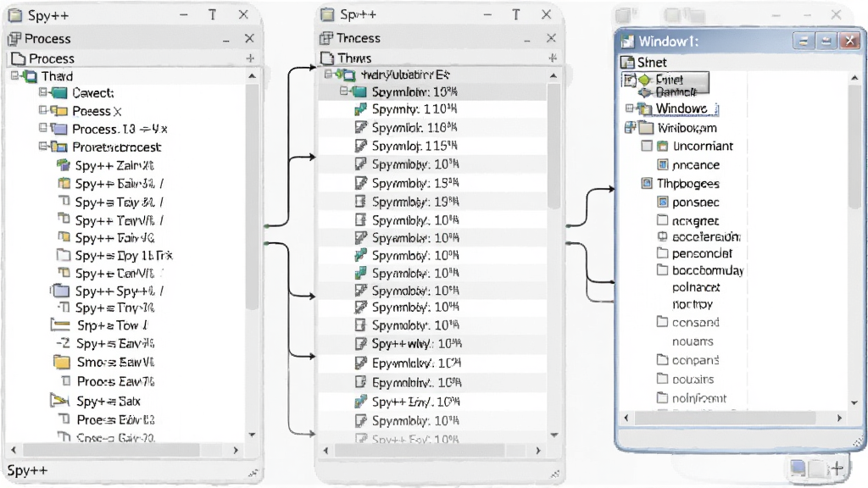The height and width of the screenshot is (488, 868).
Task: Toggle the checkbox next to pensoncicl
Action: click(x=662, y=252)
